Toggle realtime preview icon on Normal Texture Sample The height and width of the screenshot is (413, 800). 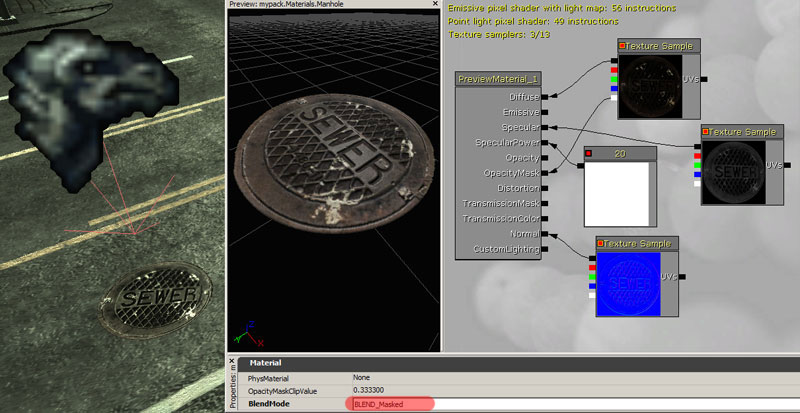click(601, 243)
